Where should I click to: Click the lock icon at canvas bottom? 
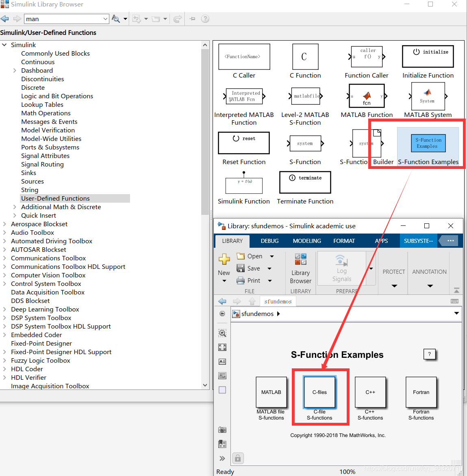238,458
